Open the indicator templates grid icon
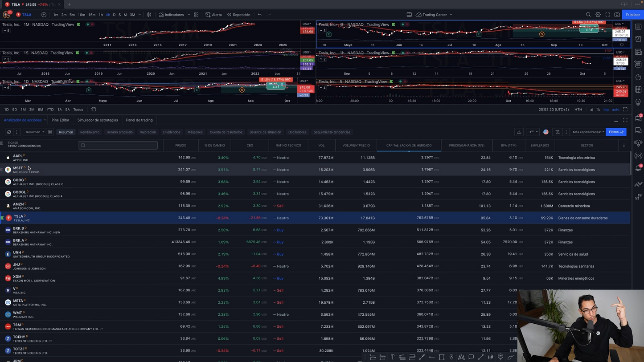The image size is (644, 362). [x=196, y=15]
